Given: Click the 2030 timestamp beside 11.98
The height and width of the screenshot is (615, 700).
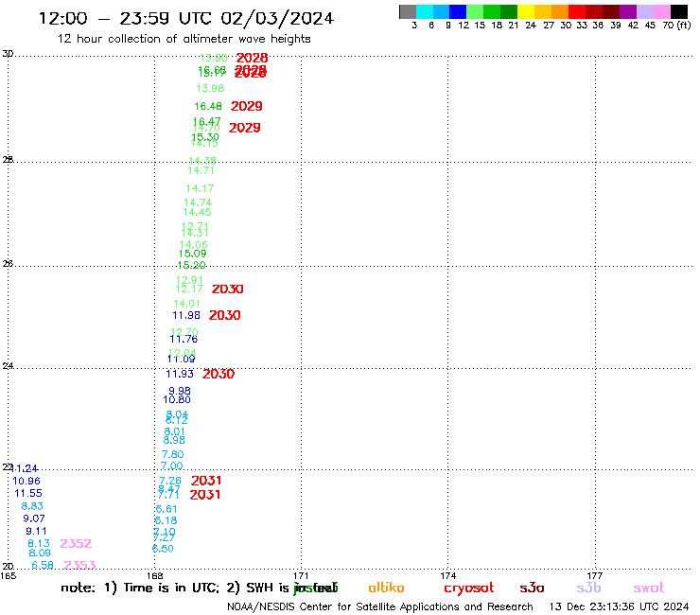Looking at the screenshot, I should (225, 315).
